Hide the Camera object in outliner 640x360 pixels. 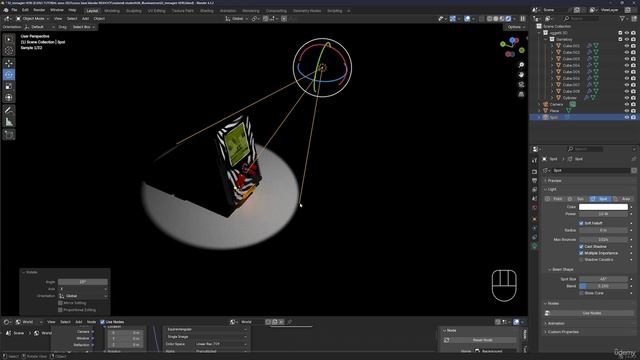(627, 104)
